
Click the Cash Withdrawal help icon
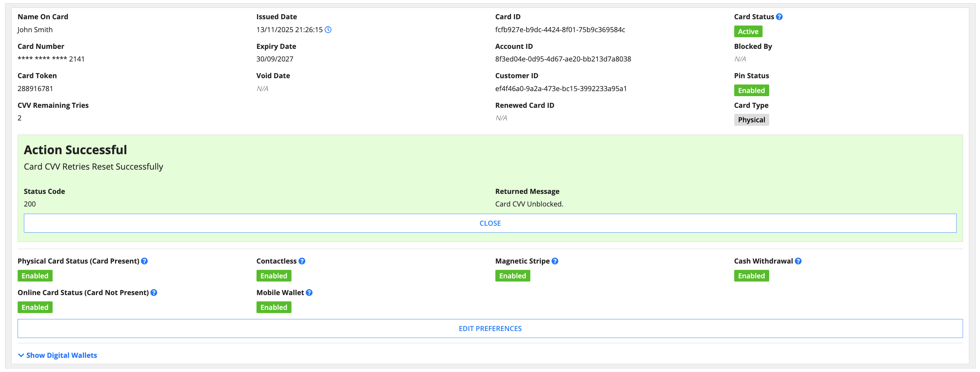[798, 261]
